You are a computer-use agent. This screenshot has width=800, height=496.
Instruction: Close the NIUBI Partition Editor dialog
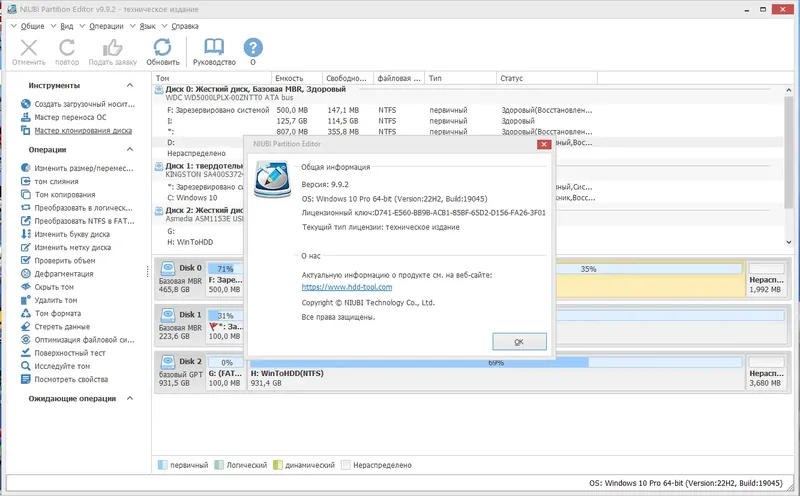[544, 144]
